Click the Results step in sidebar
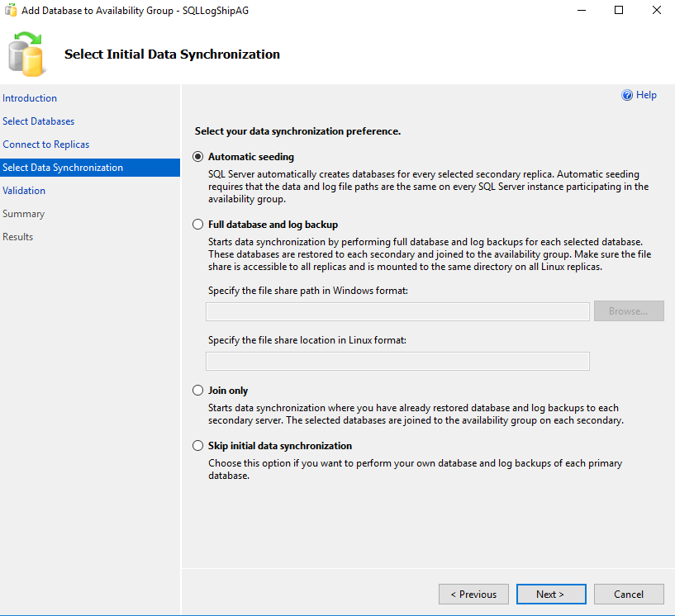The image size is (675, 616). [18, 237]
